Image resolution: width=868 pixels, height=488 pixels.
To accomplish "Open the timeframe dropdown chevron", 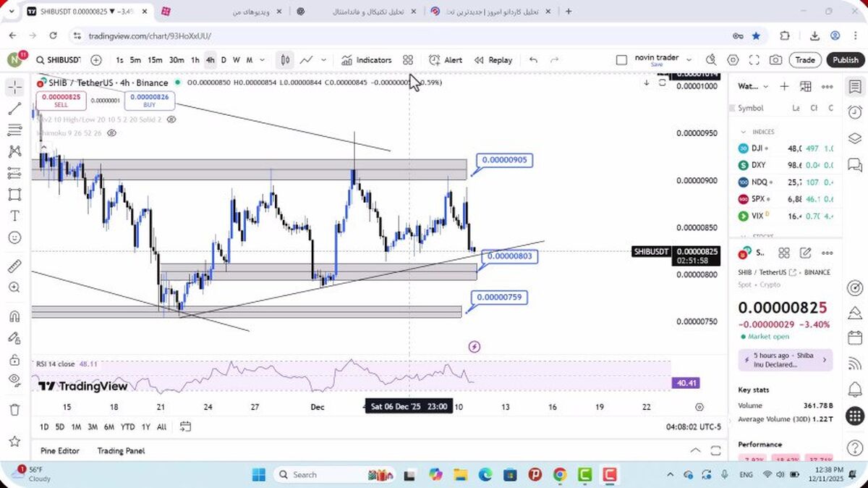I will click(x=262, y=60).
